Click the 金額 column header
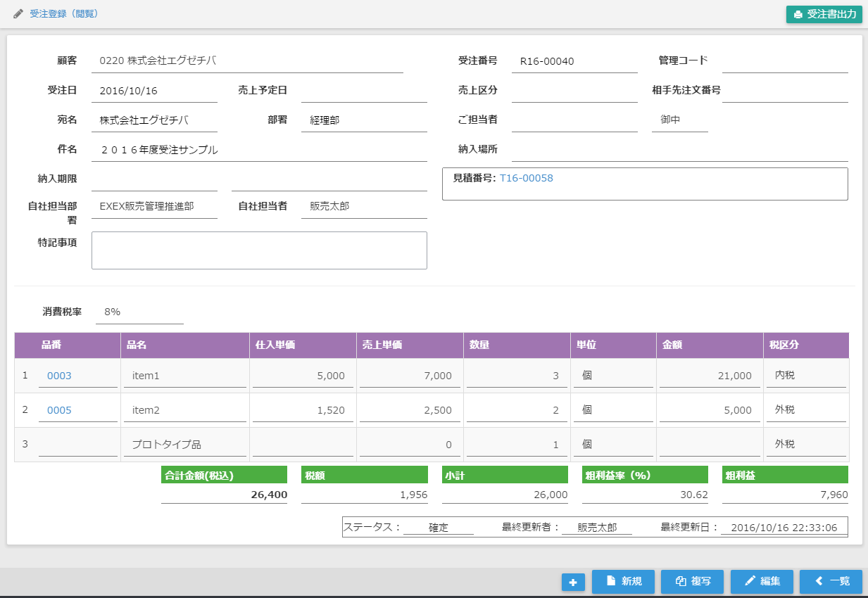This screenshot has width=868, height=598. tap(710, 345)
